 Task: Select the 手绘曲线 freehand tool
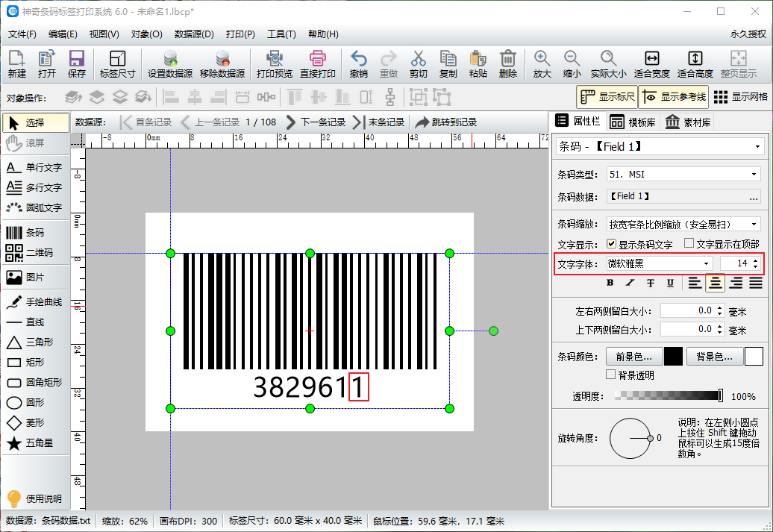click(x=36, y=301)
